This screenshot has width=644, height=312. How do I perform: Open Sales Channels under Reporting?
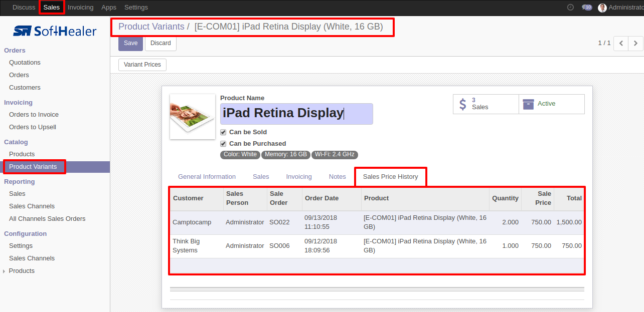[32, 206]
